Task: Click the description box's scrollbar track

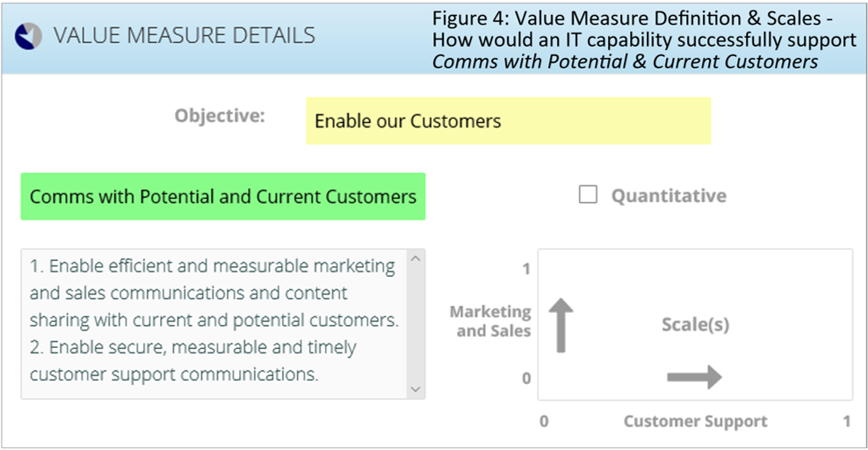Action: [x=416, y=324]
